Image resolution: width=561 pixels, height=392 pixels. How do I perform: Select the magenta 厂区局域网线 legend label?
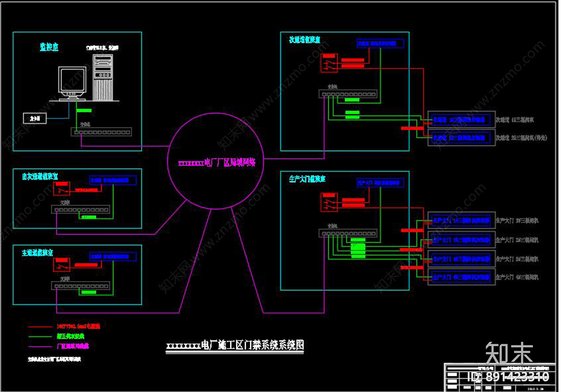(x=73, y=346)
